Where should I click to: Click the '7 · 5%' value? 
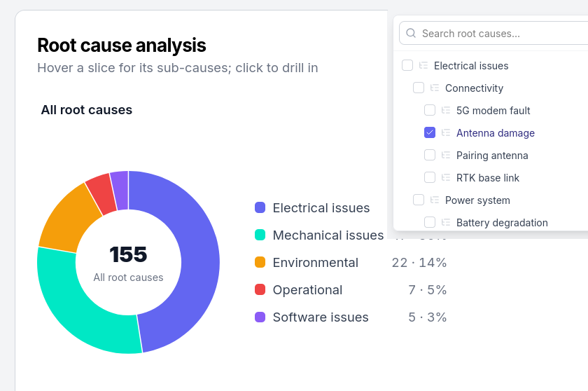tap(428, 290)
